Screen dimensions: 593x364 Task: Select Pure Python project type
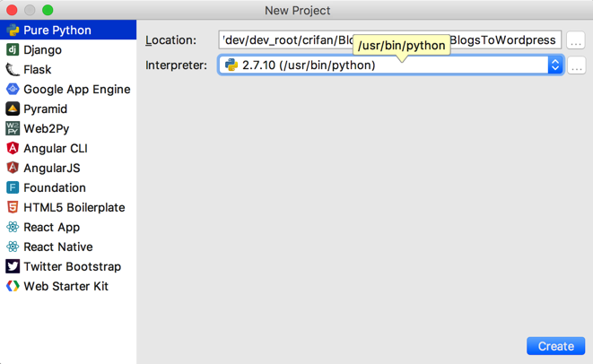(x=57, y=30)
